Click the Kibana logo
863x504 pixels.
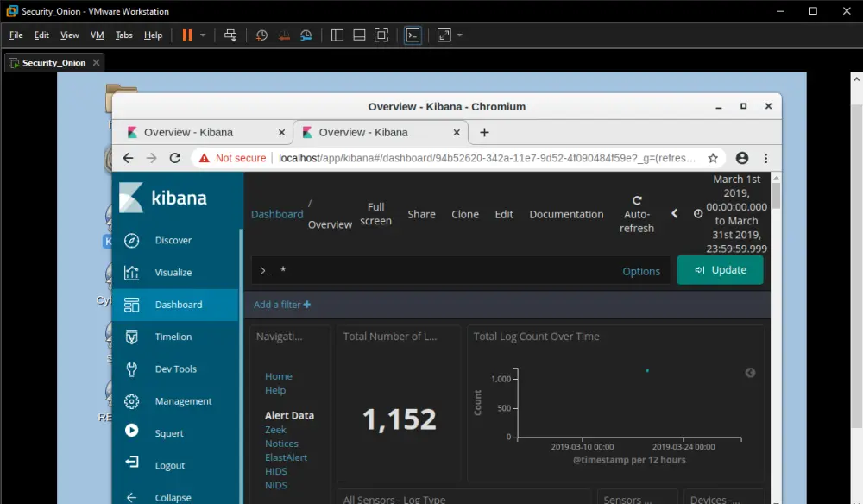(163, 198)
